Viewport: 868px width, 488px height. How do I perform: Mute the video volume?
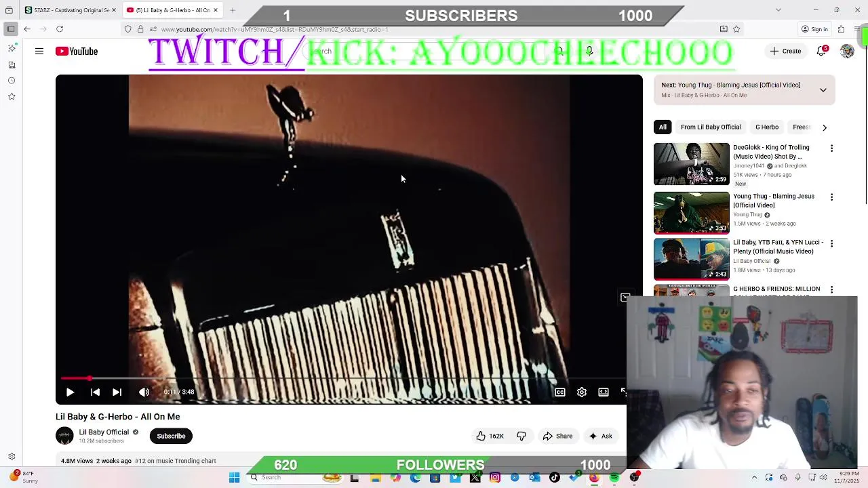tap(144, 392)
